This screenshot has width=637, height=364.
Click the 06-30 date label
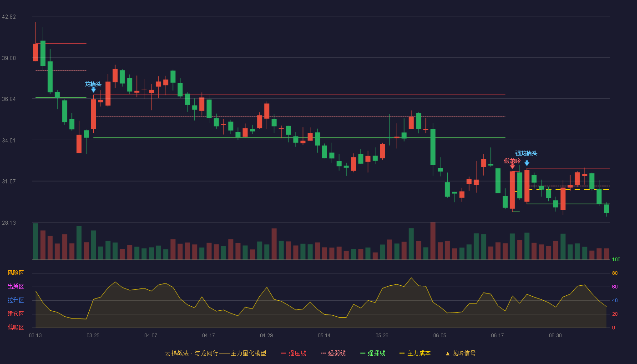(556, 335)
